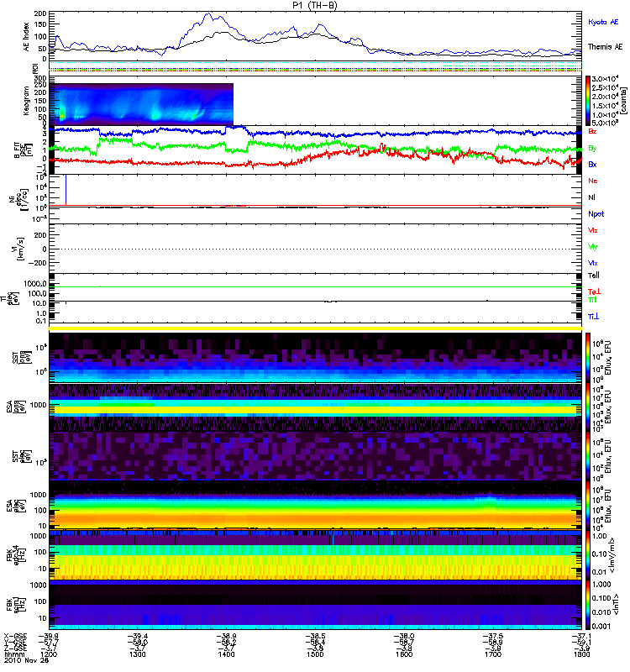Viewport: 630px width, 672px height.
Task: Click the 'AE Index' y-axis label
Action: coord(27,37)
